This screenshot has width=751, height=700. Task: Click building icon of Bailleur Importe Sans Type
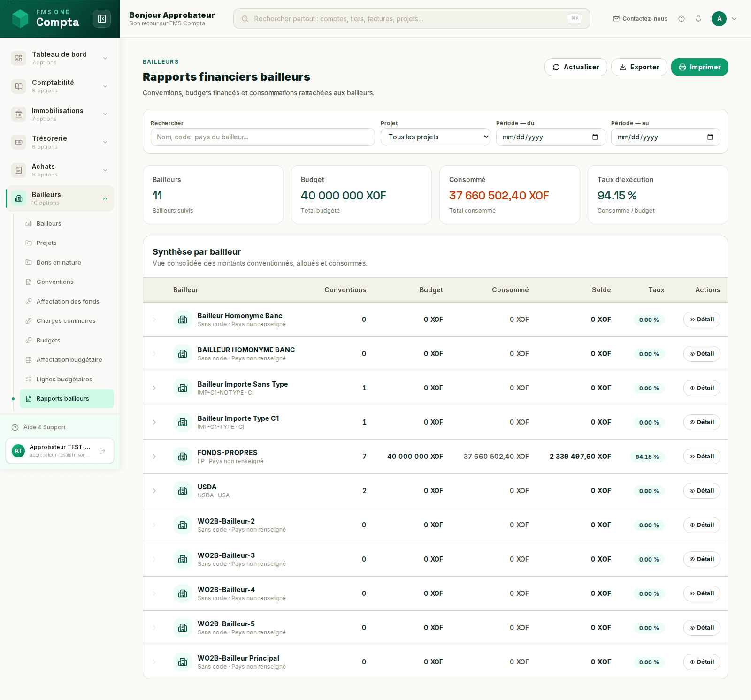183,388
